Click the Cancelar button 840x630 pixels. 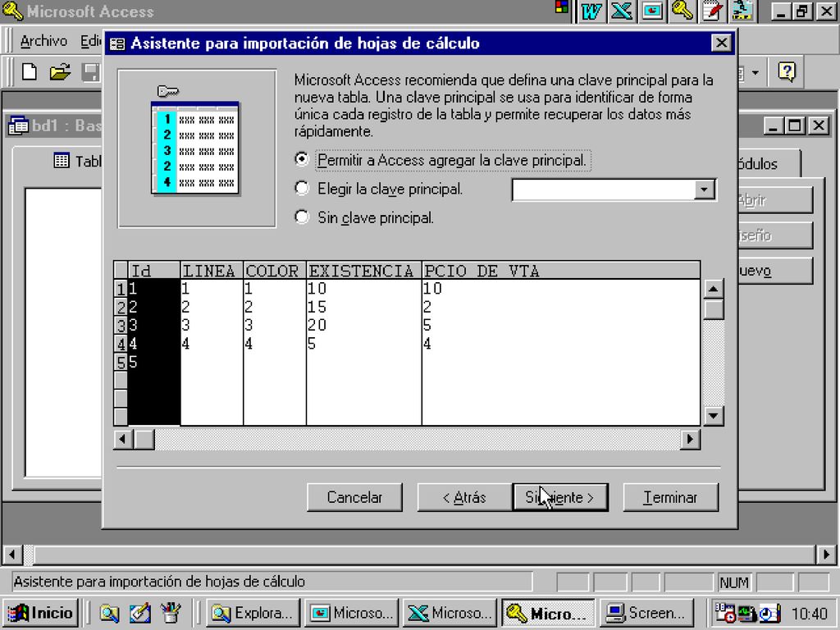coord(354,498)
